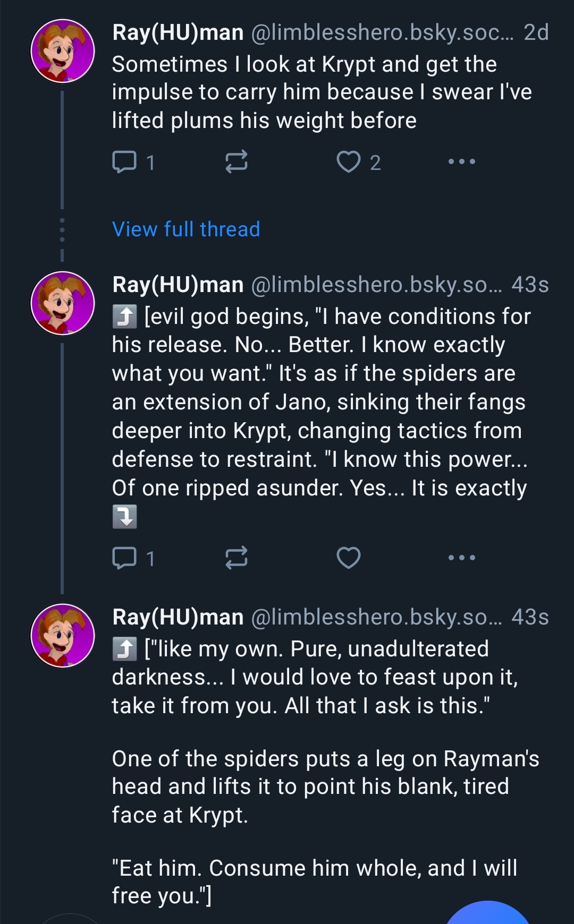Open the 2d timestamp of first post
574x924 pixels.
(536, 33)
